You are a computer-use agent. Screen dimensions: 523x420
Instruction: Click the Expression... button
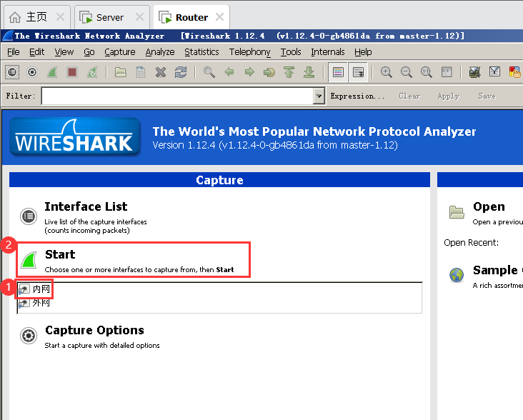(357, 96)
